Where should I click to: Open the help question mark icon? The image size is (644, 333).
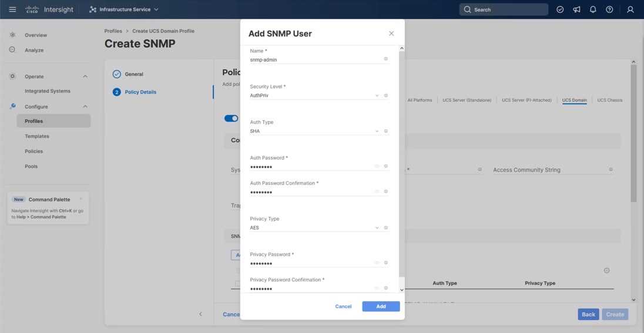(x=609, y=9)
